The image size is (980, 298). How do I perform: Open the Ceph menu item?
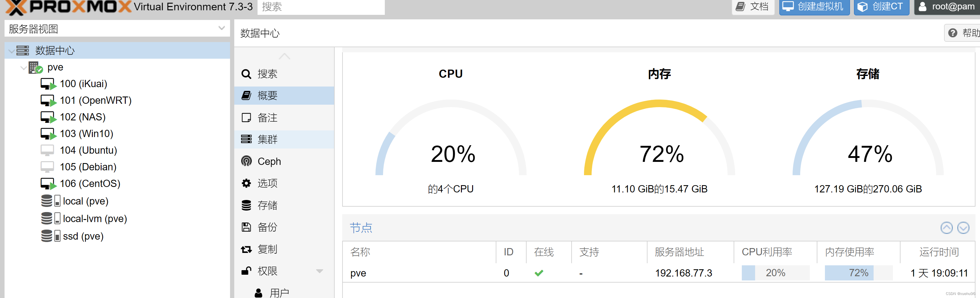284,161
